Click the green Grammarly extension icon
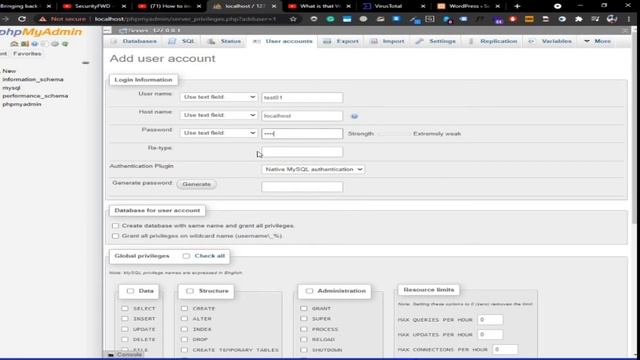 tap(330, 19)
